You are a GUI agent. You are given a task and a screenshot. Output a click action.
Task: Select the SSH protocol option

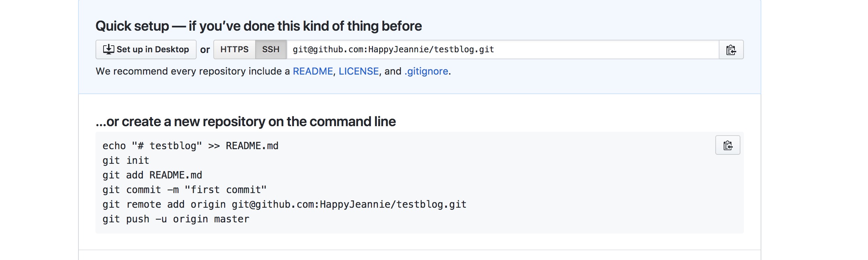pos(271,49)
